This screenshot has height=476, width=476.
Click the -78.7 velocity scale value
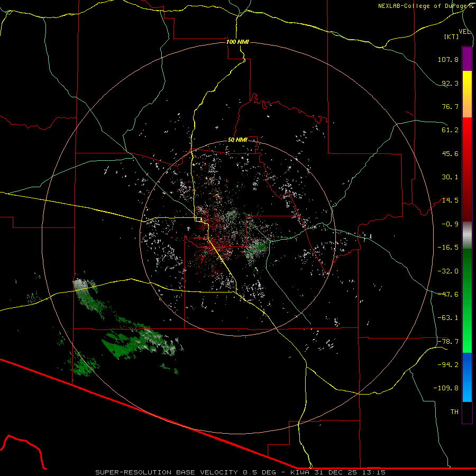tap(448, 342)
